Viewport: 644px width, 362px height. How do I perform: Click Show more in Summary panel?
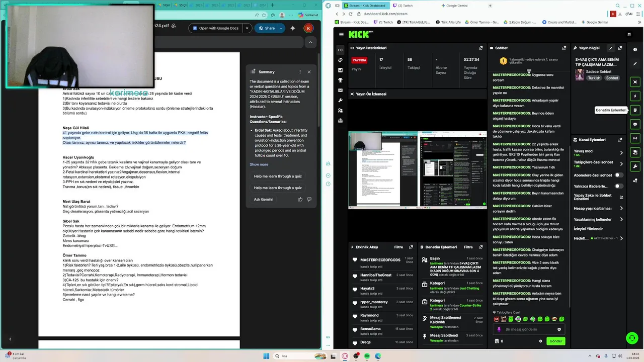tap(259, 164)
